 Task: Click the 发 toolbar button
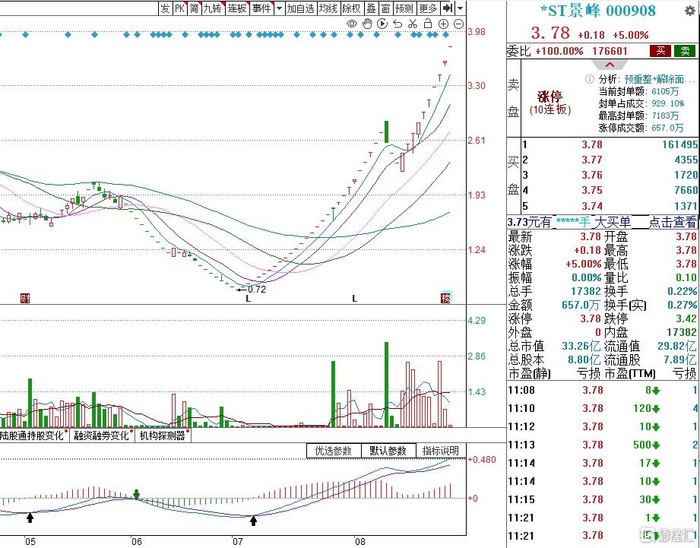pyautogui.click(x=165, y=8)
